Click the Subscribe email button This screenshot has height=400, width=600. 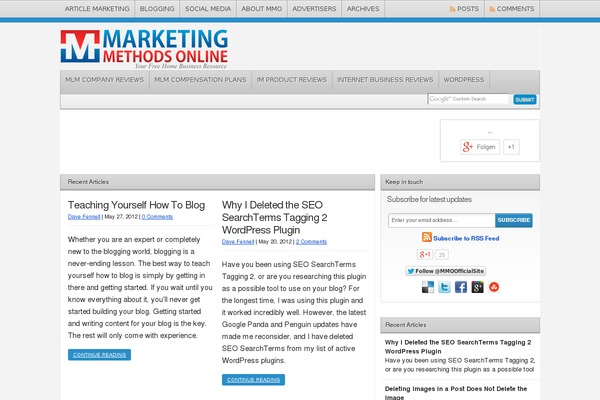point(514,220)
